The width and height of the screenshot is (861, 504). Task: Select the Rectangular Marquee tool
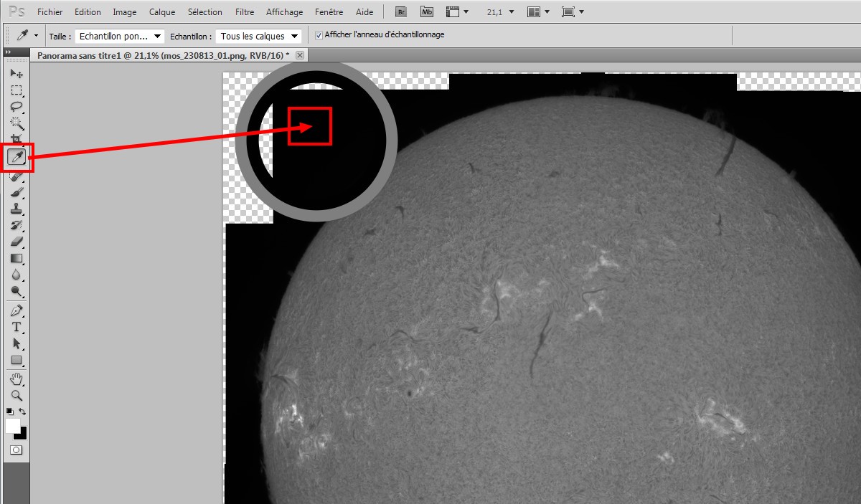[16, 90]
